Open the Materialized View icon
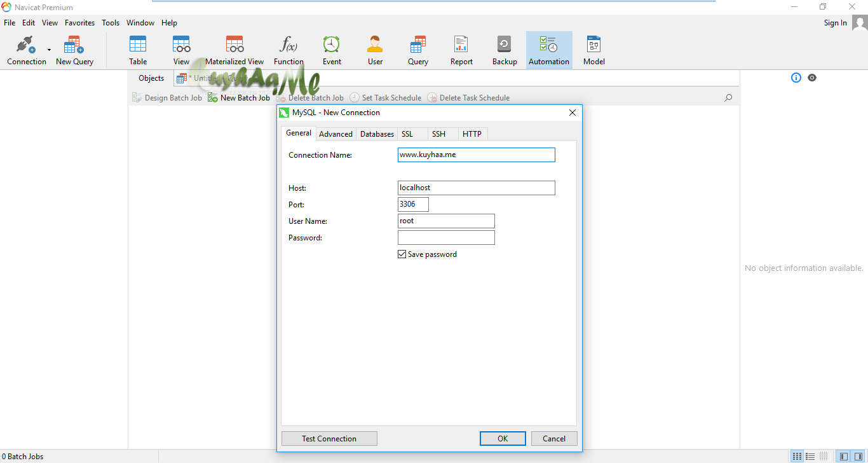This screenshot has width=868, height=463. 234,50
